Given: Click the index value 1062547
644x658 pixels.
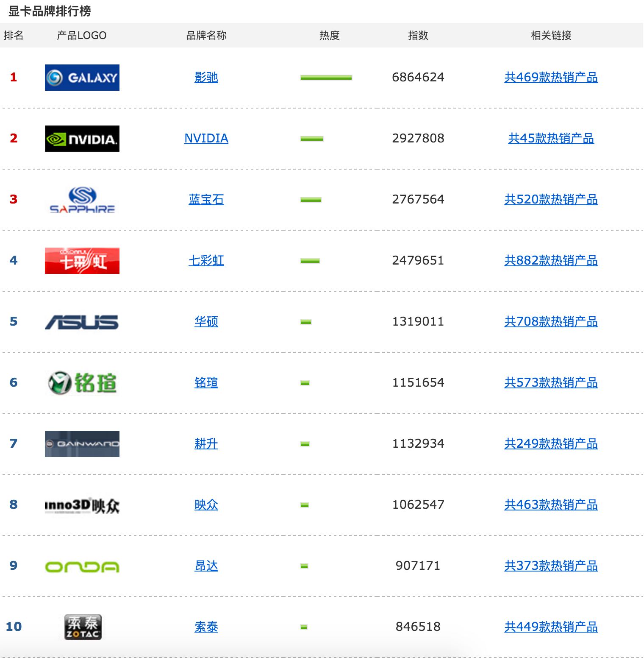Looking at the screenshot, I should pos(418,505).
